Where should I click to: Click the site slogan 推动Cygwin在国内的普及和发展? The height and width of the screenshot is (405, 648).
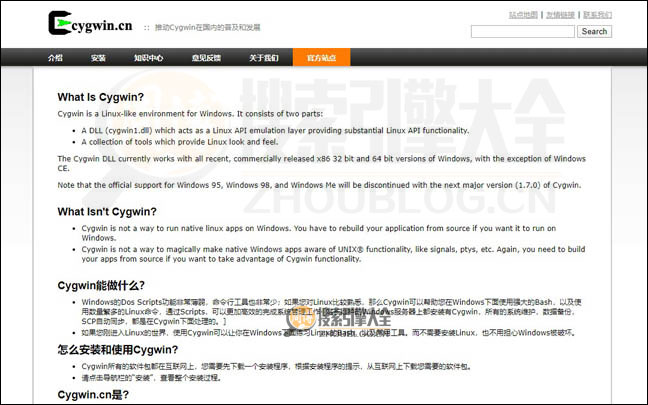tap(207, 28)
